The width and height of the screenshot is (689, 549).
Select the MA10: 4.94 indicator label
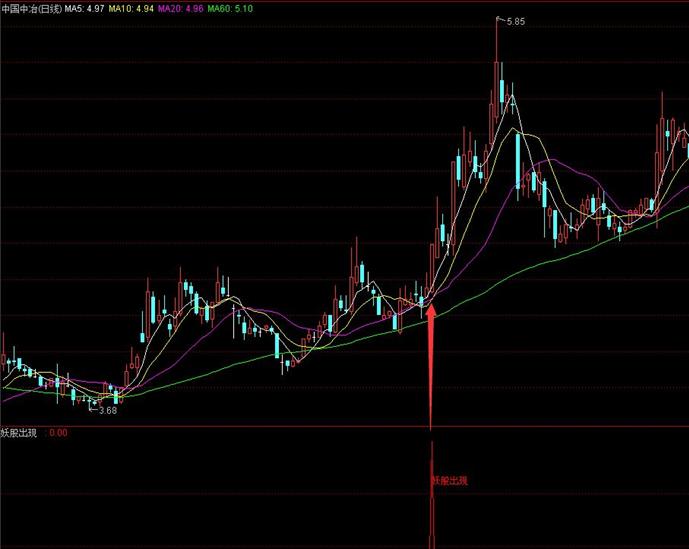[x=131, y=8]
